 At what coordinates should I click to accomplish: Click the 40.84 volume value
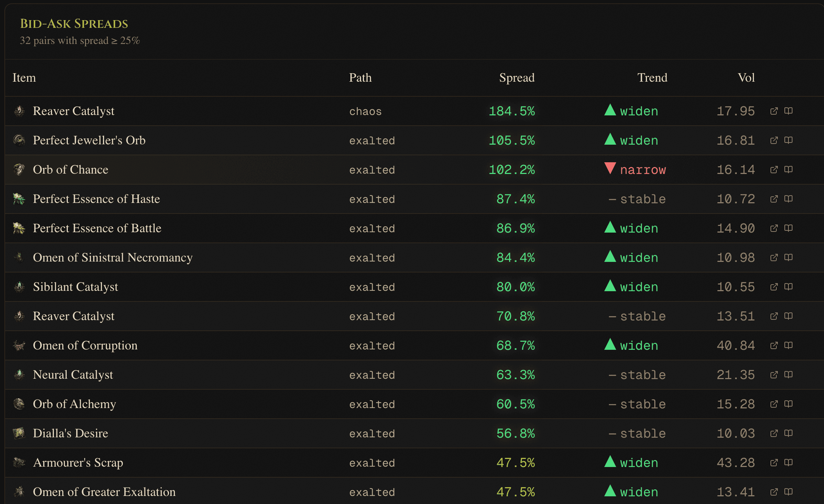(x=736, y=345)
